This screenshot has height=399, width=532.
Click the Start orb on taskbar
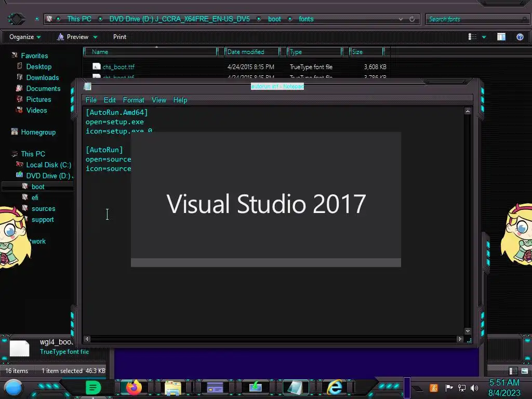(14, 388)
